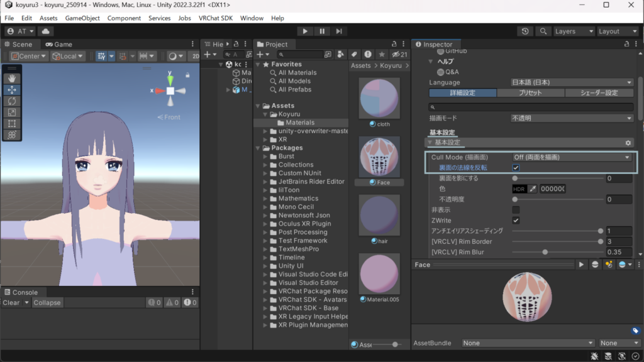Viewport: 644px width, 362px height.
Task: Click the Collapse button in Console
Action: point(47,303)
